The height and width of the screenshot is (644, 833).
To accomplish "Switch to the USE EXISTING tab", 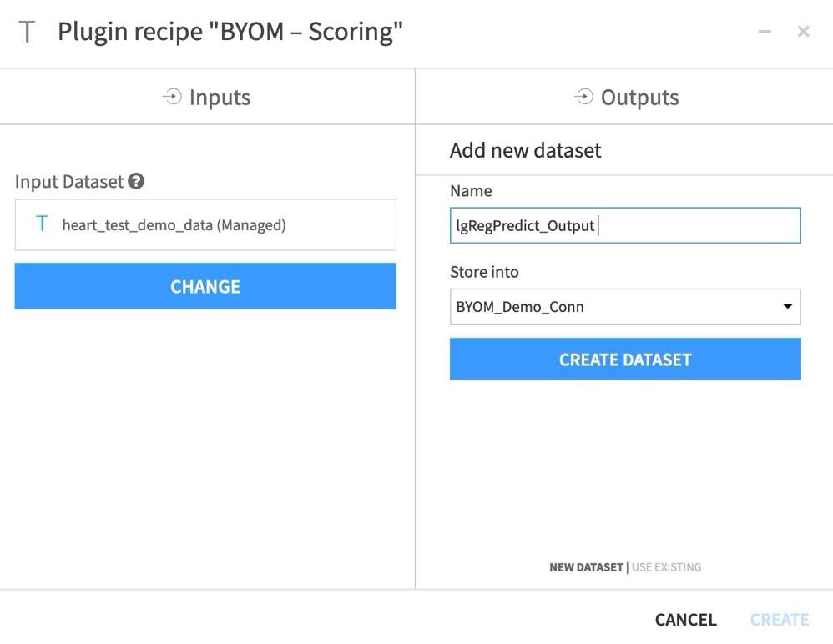I will click(x=666, y=567).
